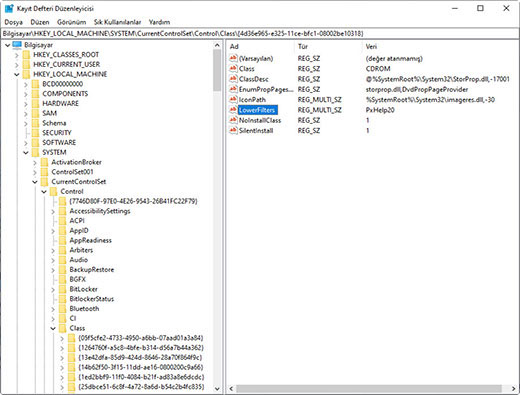Image resolution: width=520 pixels, height=395 pixels.
Task: Click the Class value string icon
Action: (x=233, y=69)
